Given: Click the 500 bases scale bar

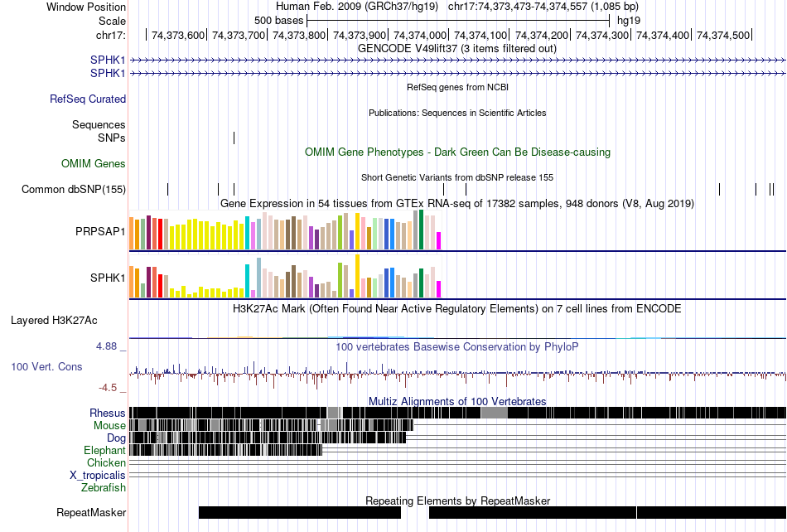Looking at the screenshot, I should pos(458,21).
